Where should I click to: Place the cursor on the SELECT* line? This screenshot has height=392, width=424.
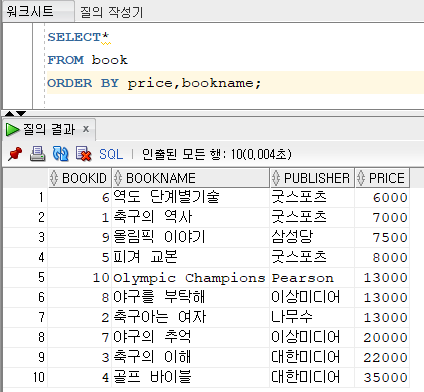[x=78, y=37]
